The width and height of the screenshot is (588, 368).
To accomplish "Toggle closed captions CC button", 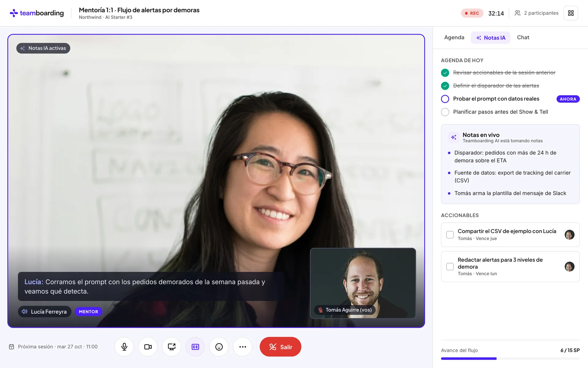I will coord(195,347).
